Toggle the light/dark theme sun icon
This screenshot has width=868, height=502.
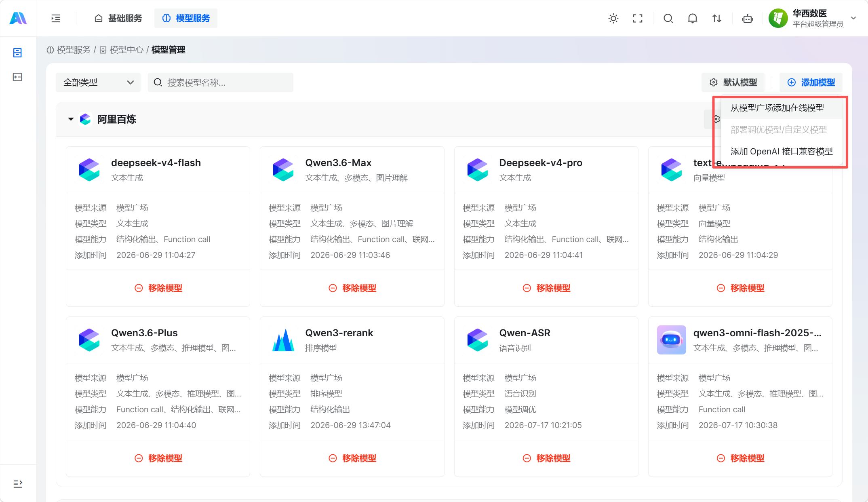(613, 18)
